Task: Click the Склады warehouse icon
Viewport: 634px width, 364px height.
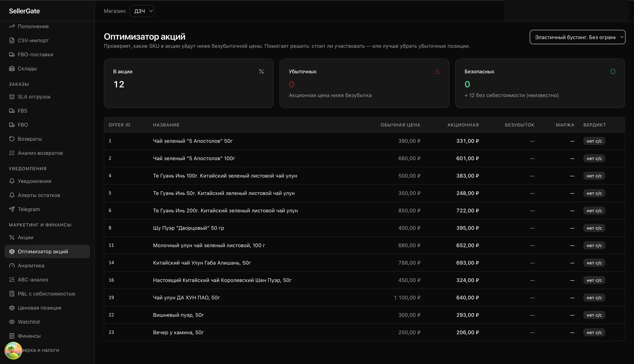Action: click(12, 69)
